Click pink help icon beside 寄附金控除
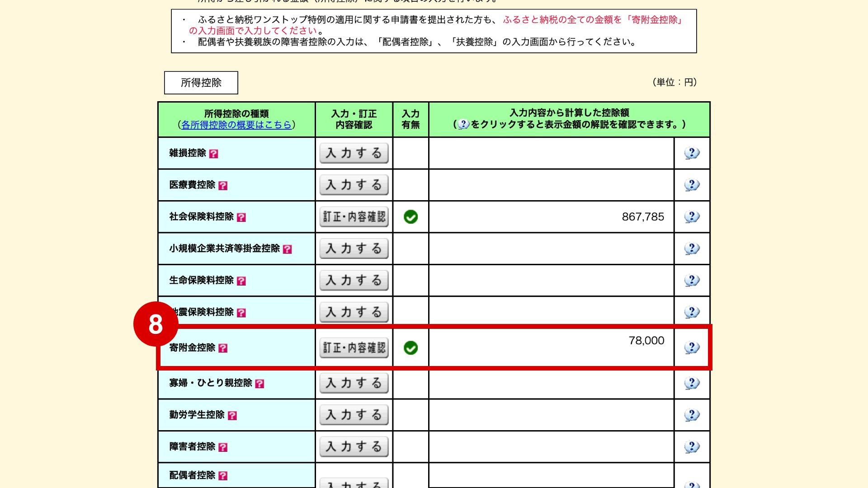The image size is (868, 488). point(223,348)
